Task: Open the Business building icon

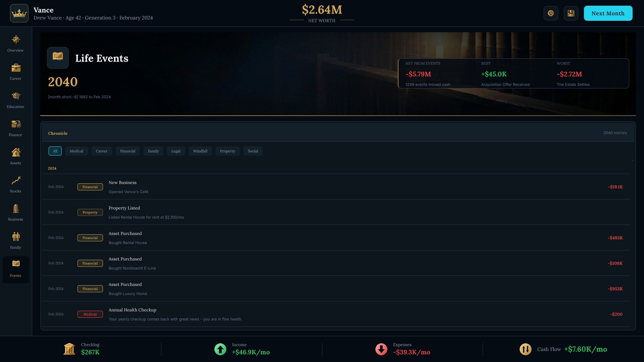Action: tap(16, 209)
